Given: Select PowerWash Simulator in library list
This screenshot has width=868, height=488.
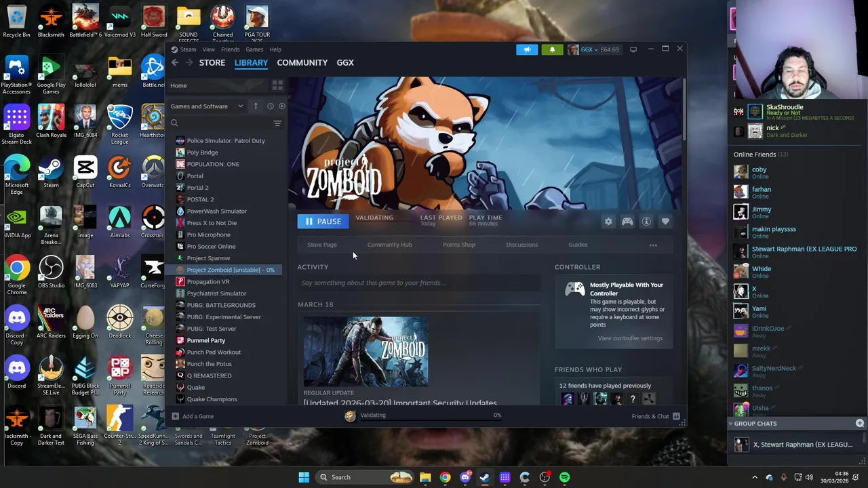Looking at the screenshot, I should [x=216, y=211].
